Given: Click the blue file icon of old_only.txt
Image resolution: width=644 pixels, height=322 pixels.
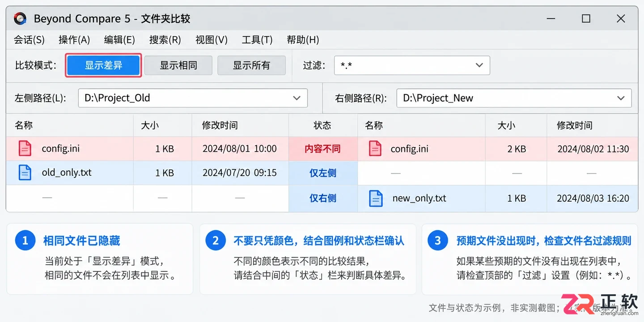Looking at the screenshot, I should [x=25, y=173].
